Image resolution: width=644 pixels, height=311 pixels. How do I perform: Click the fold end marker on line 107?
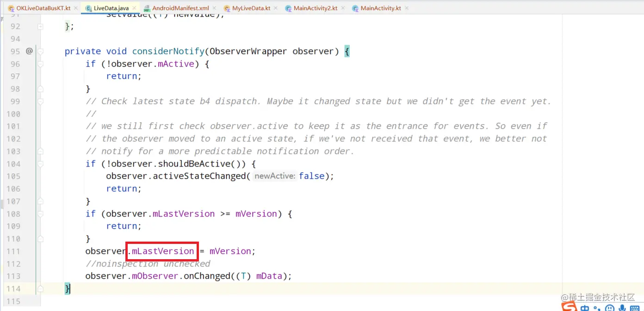[x=41, y=201]
